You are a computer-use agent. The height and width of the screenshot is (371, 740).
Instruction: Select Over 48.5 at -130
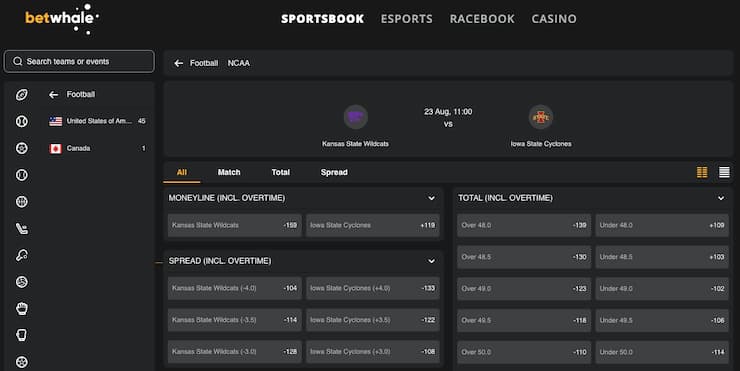(x=524, y=257)
